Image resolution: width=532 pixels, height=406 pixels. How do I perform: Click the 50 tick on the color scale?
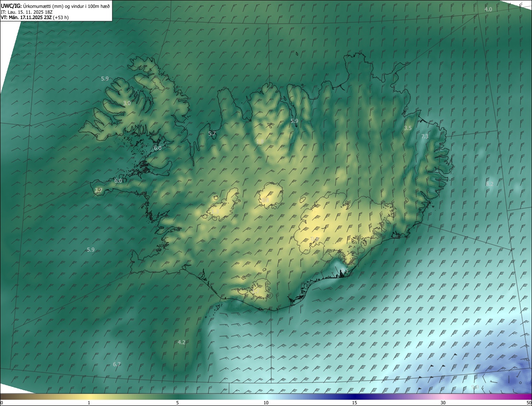pos(529,403)
